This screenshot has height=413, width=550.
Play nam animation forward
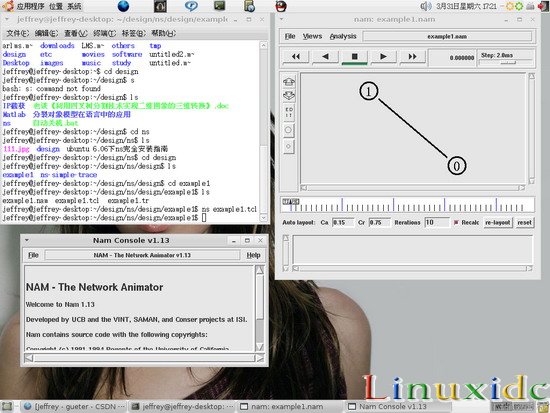click(x=383, y=57)
